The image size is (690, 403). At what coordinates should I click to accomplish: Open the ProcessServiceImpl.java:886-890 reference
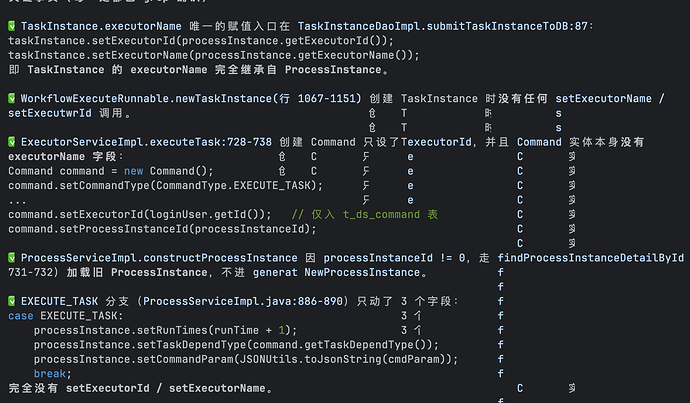(243, 301)
